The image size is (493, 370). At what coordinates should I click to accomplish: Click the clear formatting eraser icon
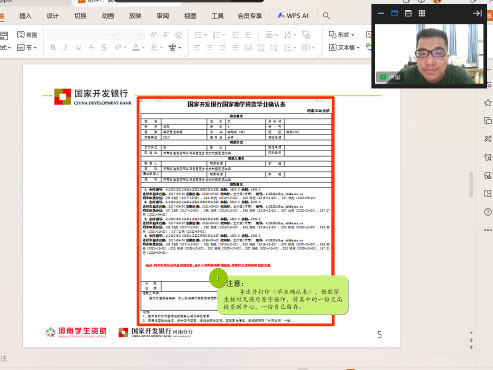pos(179,35)
